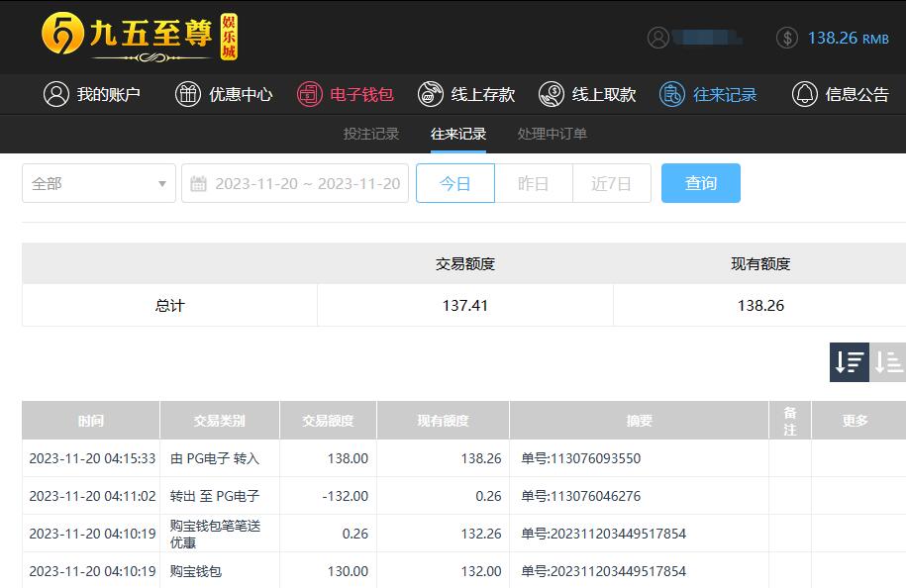Click the 九五至尊 logo
The image size is (906, 588).
pyautogui.click(x=139, y=37)
